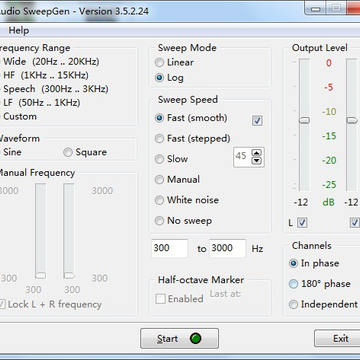Image resolution: width=360 pixels, height=360 pixels.
Task: Click the 0 dB level mark
Action: [x=329, y=63]
